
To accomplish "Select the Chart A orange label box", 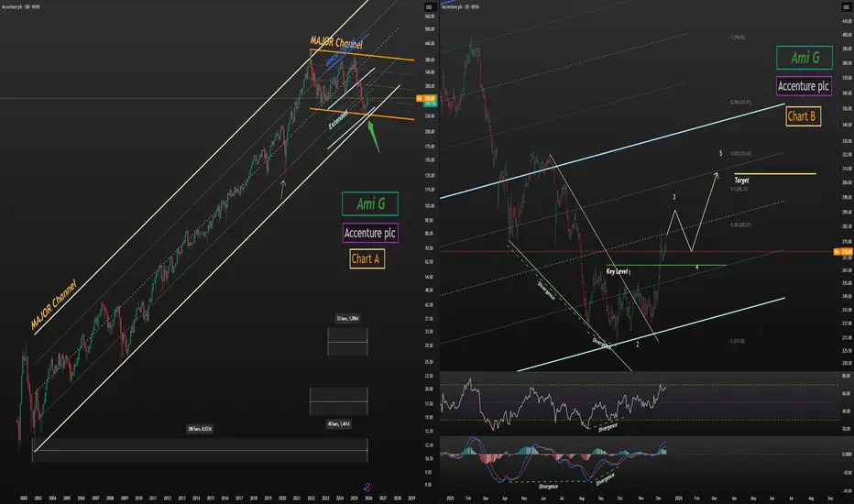I will (x=367, y=258).
